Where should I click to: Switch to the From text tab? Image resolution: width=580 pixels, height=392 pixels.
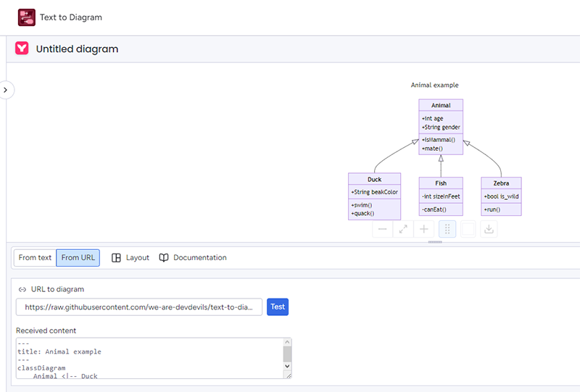click(x=35, y=258)
